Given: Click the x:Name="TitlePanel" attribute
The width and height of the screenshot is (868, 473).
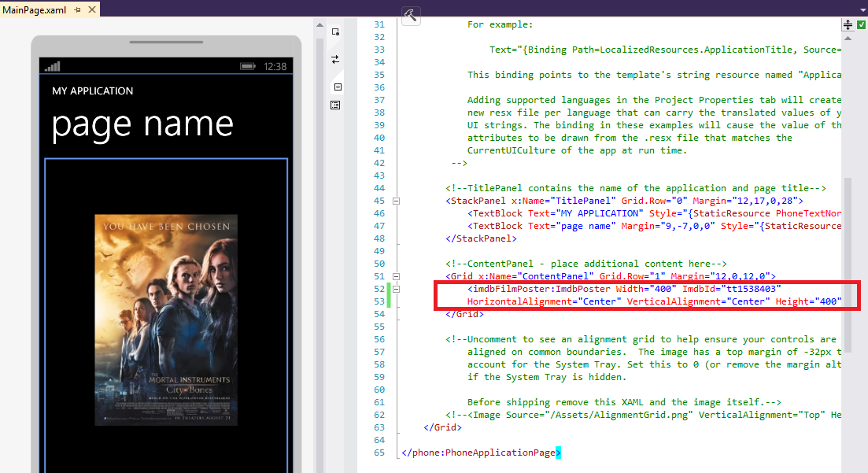Looking at the screenshot, I should pos(563,201).
